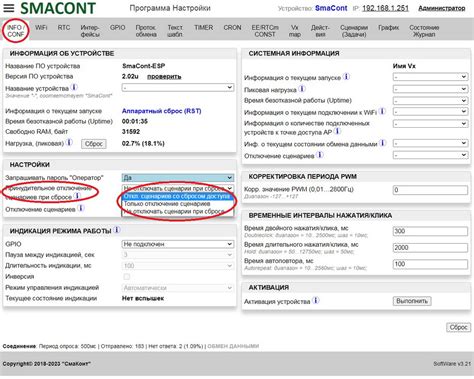Open the Интерфейсы tab

pos(90,31)
